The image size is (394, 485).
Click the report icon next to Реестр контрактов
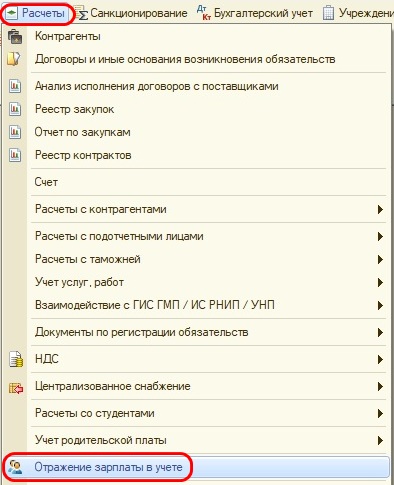[x=15, y=155]
